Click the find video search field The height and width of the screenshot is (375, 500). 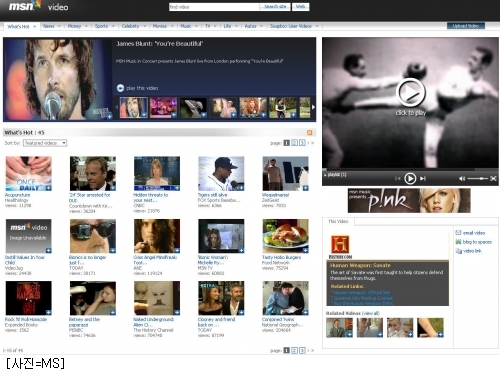point(214,7)
